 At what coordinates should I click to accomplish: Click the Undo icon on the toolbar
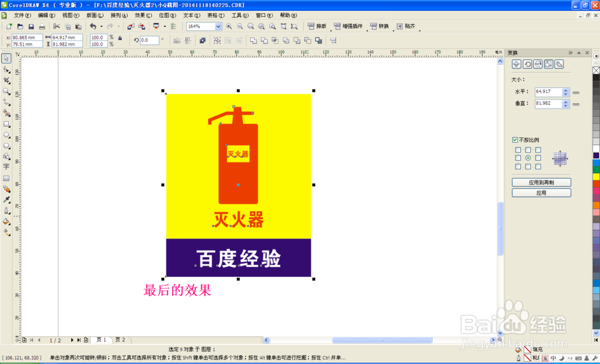tap(94, 26)
